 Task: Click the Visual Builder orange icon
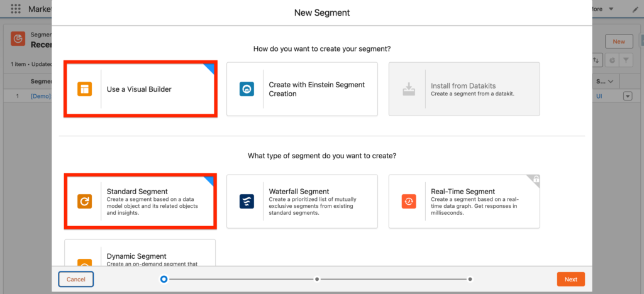coord(84,89)
